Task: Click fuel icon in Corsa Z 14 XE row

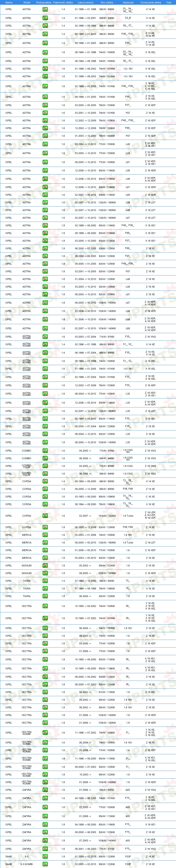Action: click(x=45, y=489)
